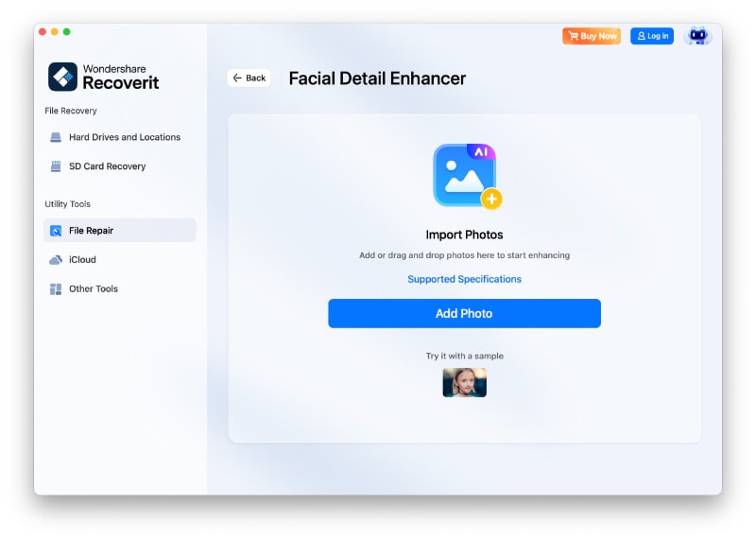Click the Other Tools grid icon

pyautogui.click(x=56, y=289)
